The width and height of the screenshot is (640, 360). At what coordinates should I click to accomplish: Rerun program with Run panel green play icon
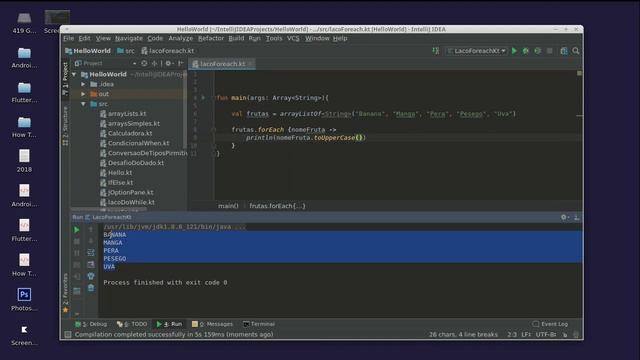point(77,230)
